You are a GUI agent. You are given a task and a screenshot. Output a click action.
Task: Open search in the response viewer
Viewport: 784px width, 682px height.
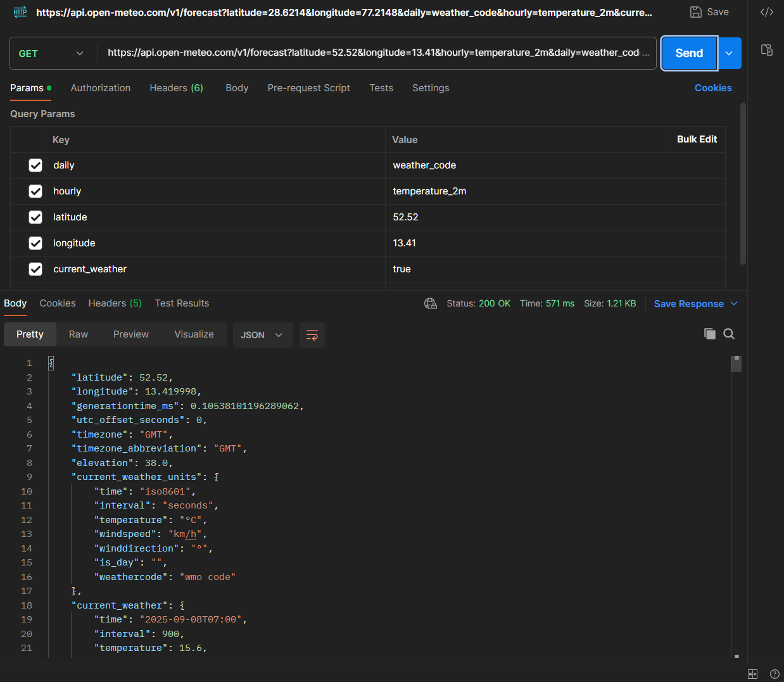click(x=729, y=334)
